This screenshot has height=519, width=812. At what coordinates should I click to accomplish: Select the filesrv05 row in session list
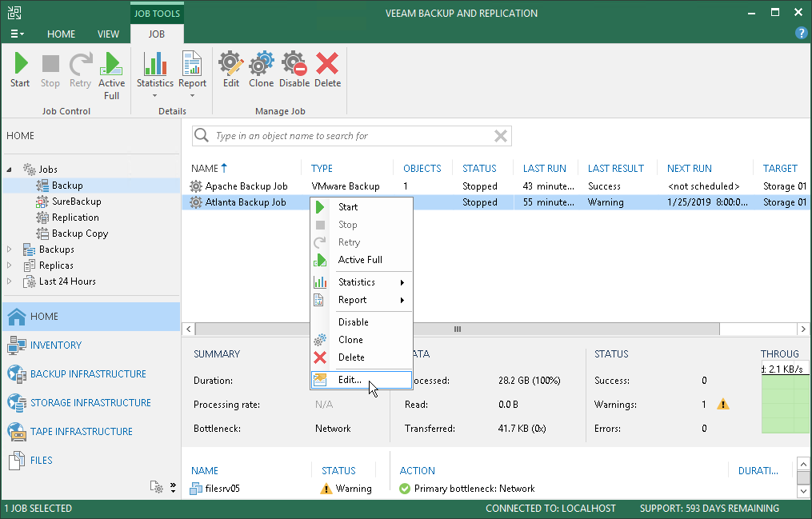(285, 489)
